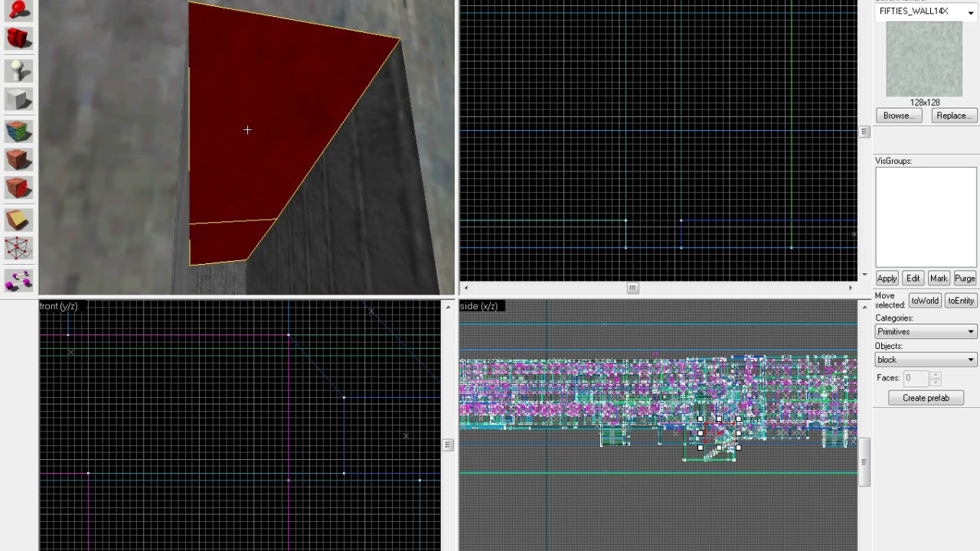Move selected toWorld
Viewport: 980px width, 551px height.
coord(924,301)
